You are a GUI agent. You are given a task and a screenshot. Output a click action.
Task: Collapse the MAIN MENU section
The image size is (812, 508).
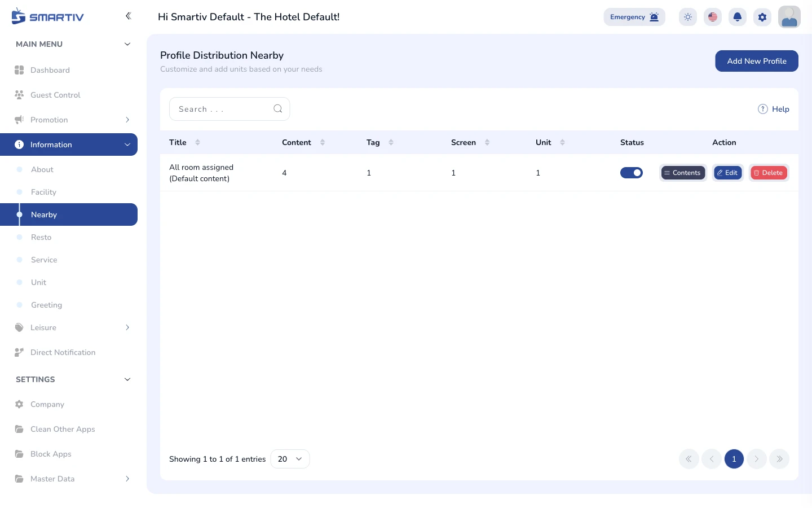127,44
